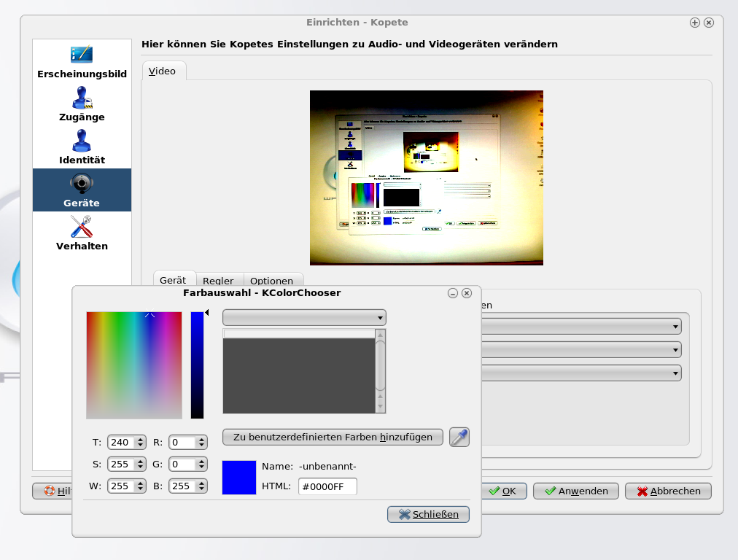Switch to the Gerät tab
Image resolution: width=738 pixels, height=560 pixels.
[x=173, y=280]
